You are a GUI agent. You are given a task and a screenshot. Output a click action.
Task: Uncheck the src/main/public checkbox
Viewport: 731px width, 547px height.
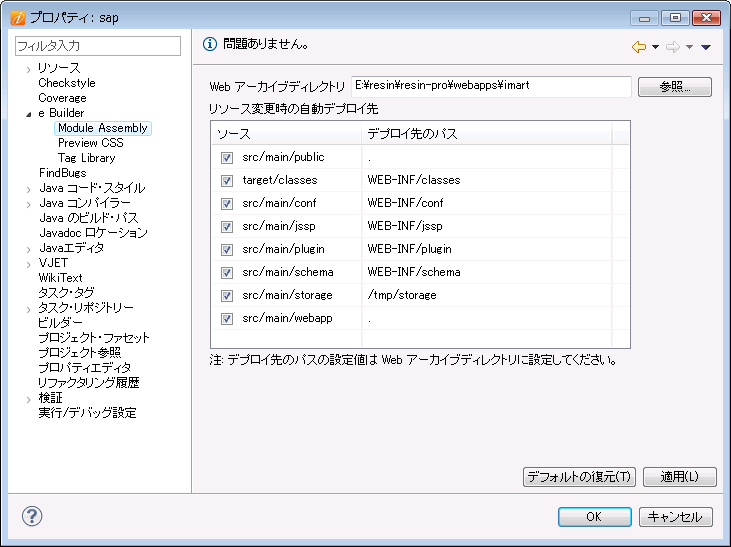coord(227,158)
